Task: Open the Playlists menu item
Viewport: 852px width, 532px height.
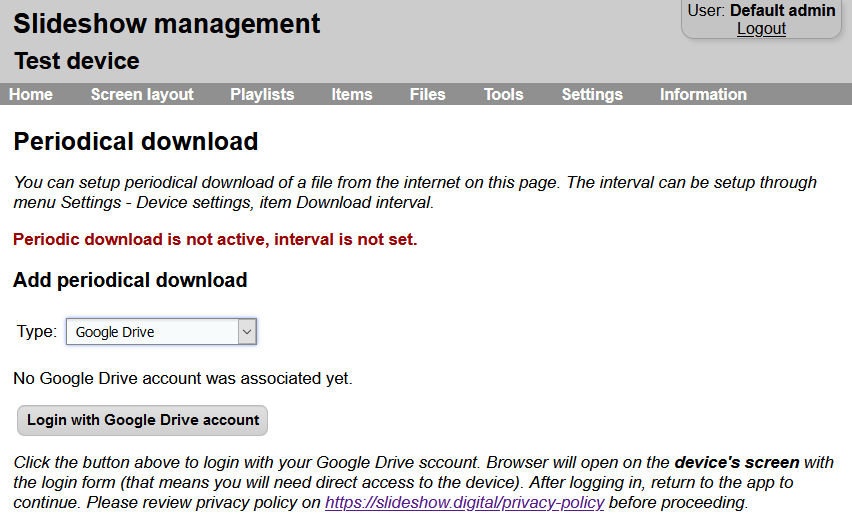Action: pyautogui.click(x=262, y=94)
